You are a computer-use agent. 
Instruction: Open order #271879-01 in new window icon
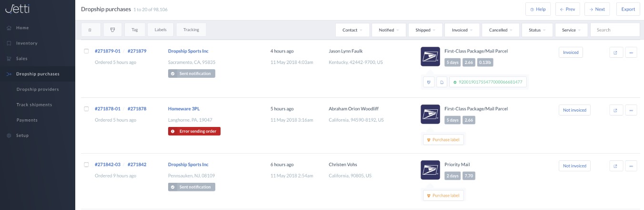pyautogui.click(x=615, y=53)
